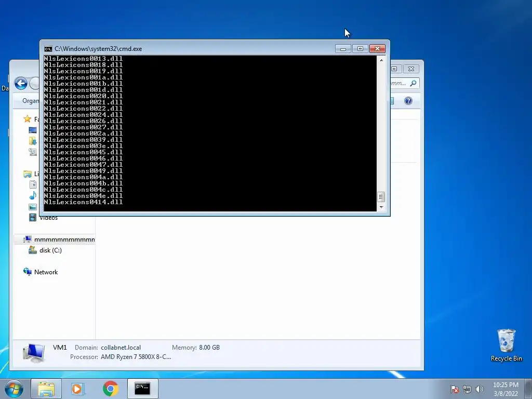532x399 pixels.
Task: Open Google Chrome from the taskbar
Action: (x=111, y=389)
